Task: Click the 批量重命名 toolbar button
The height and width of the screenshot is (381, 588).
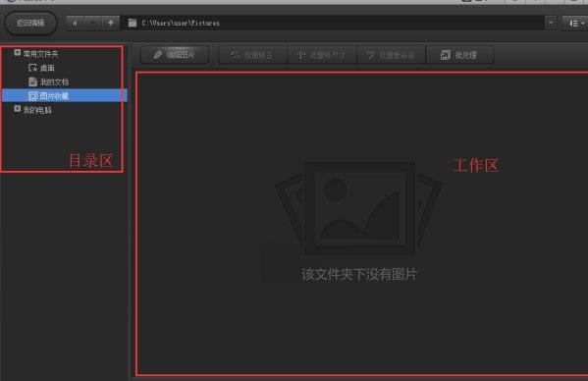Action: [392, 55]
